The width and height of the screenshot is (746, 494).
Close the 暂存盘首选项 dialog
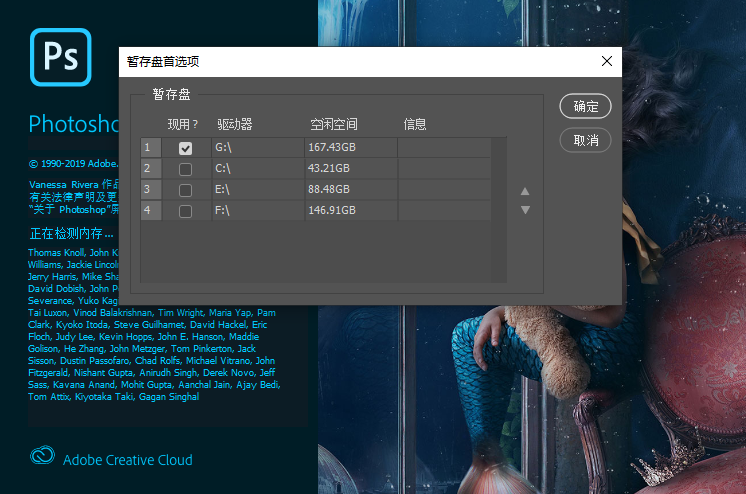point(607,61)
